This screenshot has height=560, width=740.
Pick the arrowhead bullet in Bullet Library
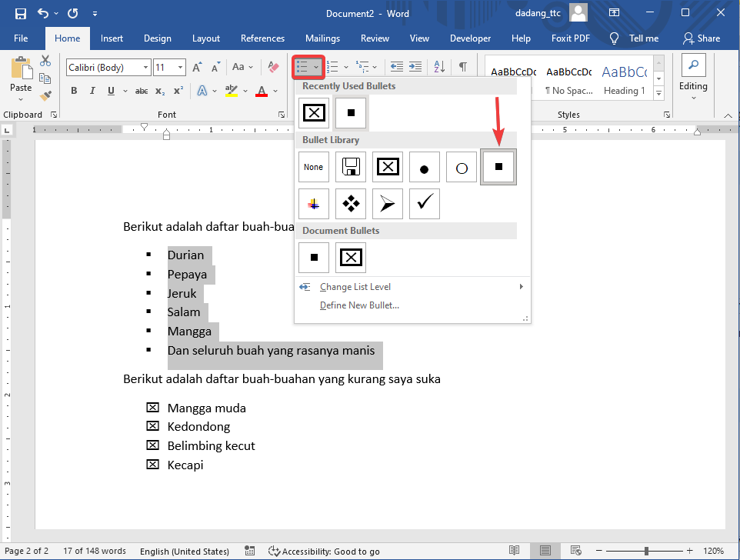coord(387,204)
